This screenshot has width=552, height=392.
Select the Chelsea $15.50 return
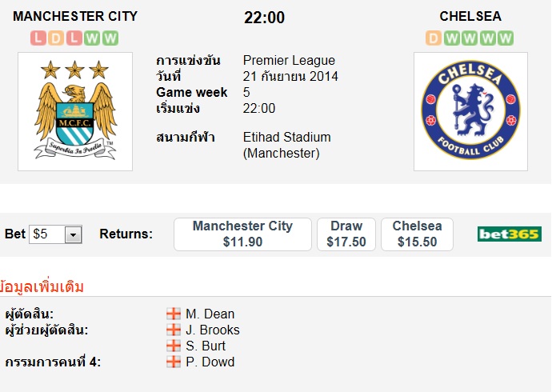pyautogui.click(x=417, y=234)
